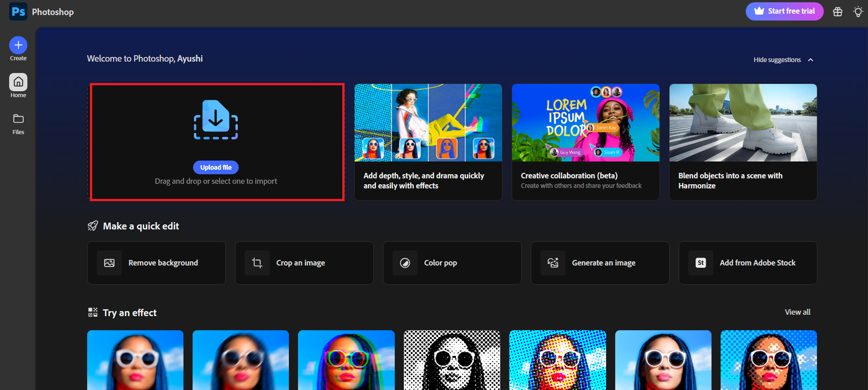Open the Add depth, style, drama effects card
The image size is (868, 390).
pyautogui.click(x=428, y=142)
